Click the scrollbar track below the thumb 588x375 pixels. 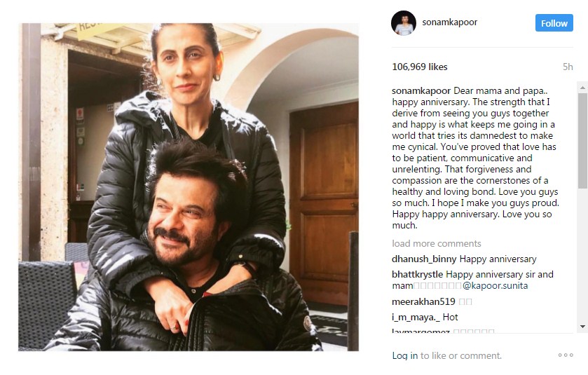pos(582,255)
